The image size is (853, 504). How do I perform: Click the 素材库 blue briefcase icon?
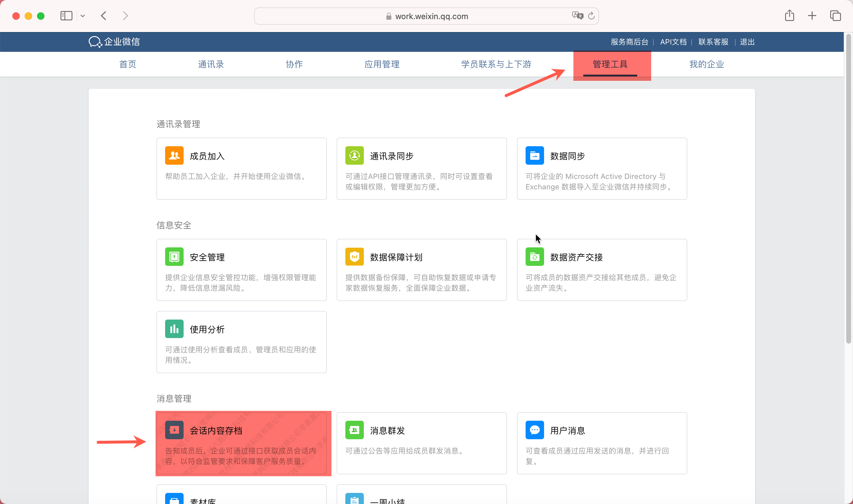(x=174, y=498)
